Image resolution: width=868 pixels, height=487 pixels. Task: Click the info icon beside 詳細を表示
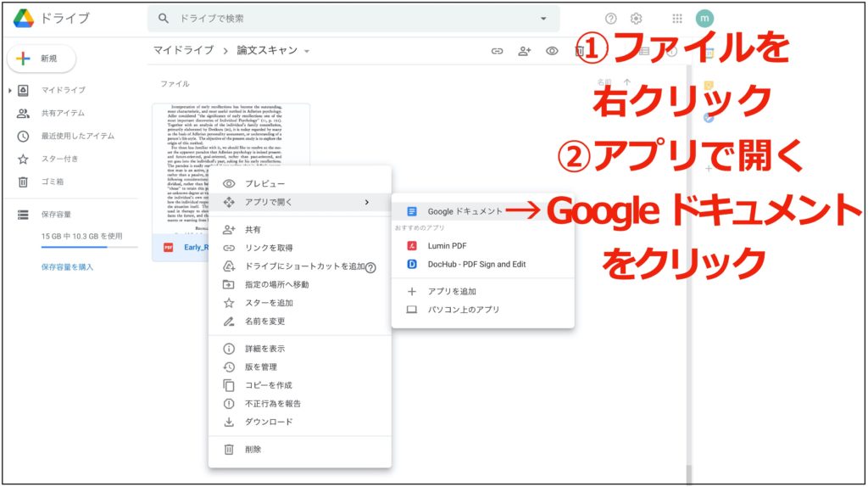click(229, 349)
